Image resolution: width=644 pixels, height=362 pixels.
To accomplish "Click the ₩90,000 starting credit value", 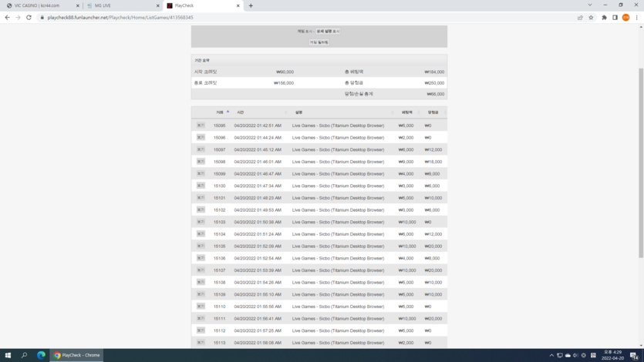I will click(x=285, y=72).
